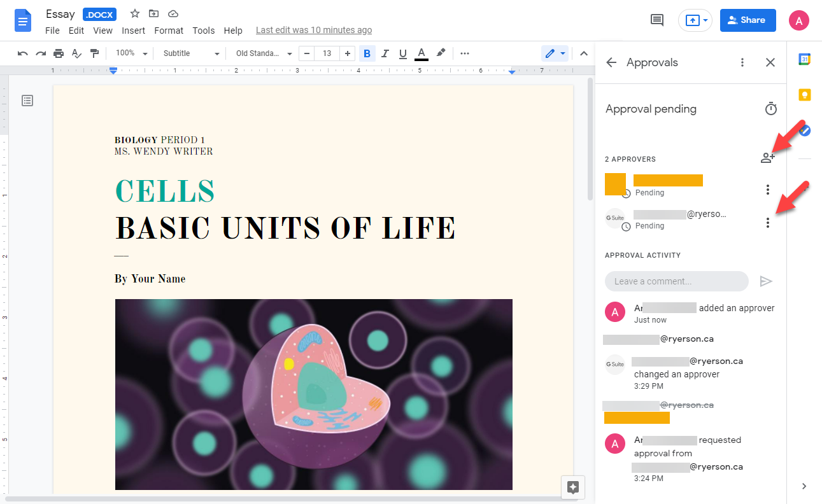Open comment history icon
822x504 pixels.
click(656, 20)
